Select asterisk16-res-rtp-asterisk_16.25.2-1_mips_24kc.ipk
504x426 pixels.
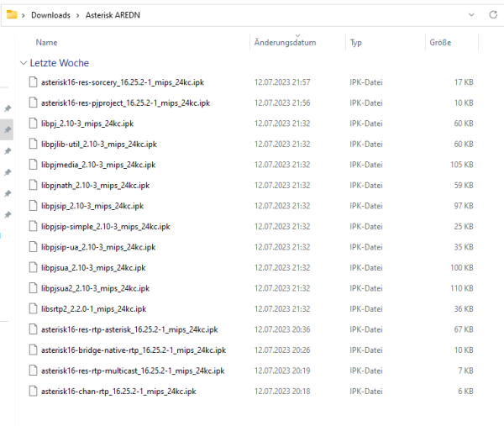point(129,329)
